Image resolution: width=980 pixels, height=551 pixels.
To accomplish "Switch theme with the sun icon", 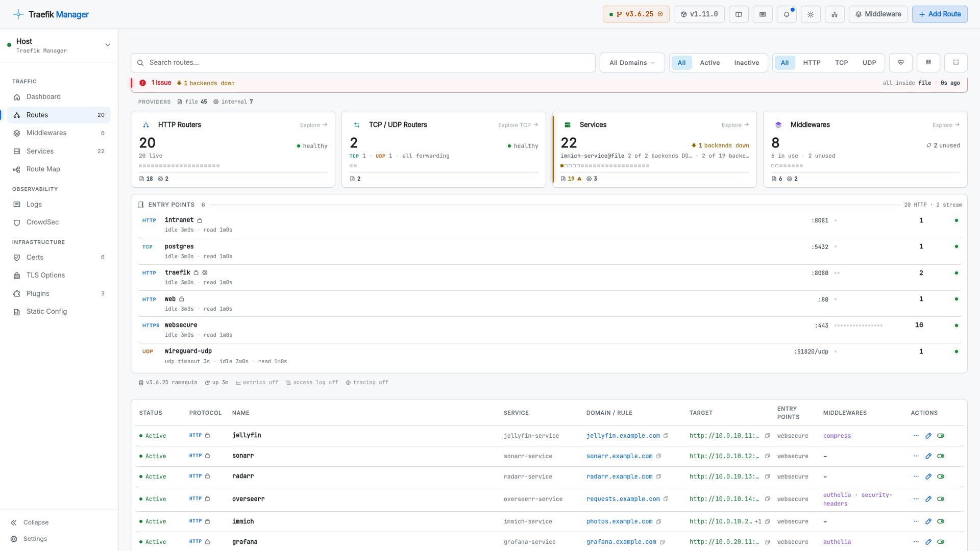I will pos(811,14).
